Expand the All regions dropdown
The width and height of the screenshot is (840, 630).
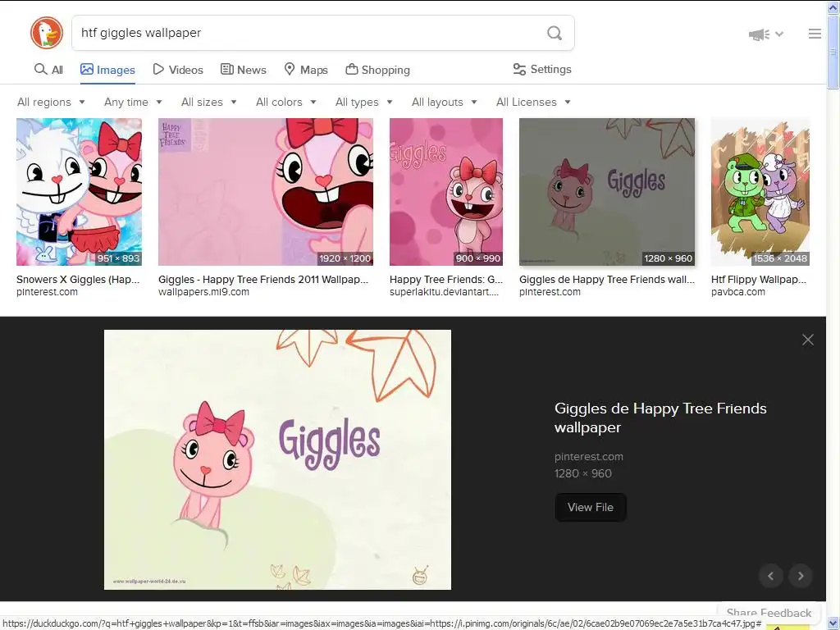51,102
